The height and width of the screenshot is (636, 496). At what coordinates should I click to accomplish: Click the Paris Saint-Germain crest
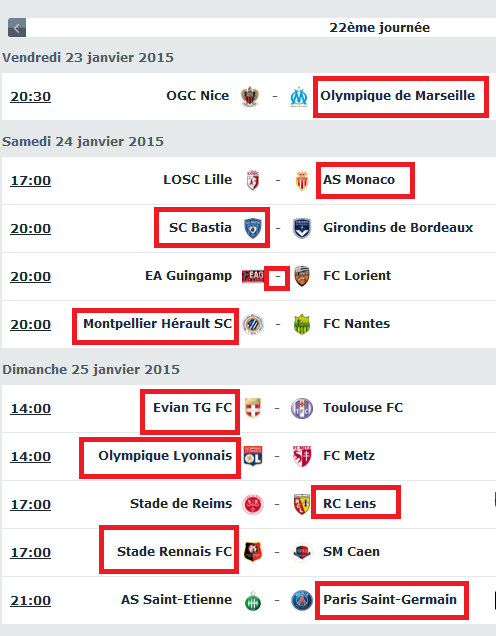click(302, 600)
